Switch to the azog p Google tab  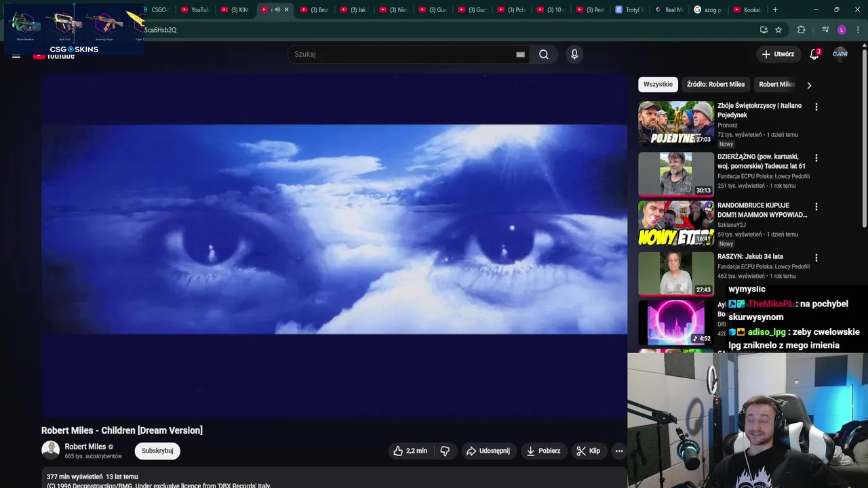click(x=708, y=9)
